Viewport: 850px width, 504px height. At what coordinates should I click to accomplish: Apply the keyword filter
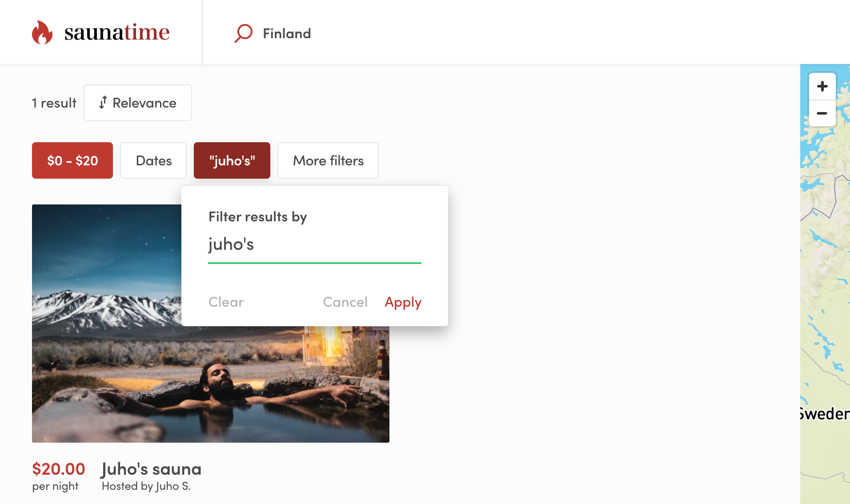[403, 302]
